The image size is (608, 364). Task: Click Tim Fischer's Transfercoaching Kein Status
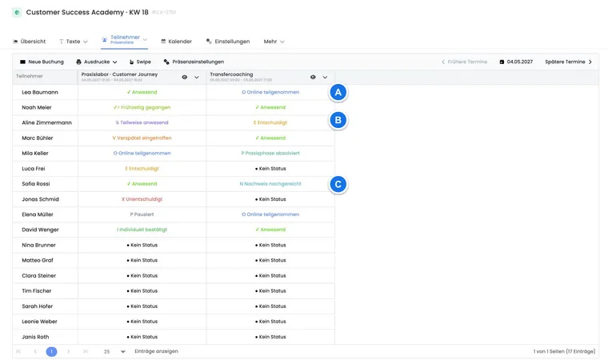pyautogui.click(x=270, y=290)
